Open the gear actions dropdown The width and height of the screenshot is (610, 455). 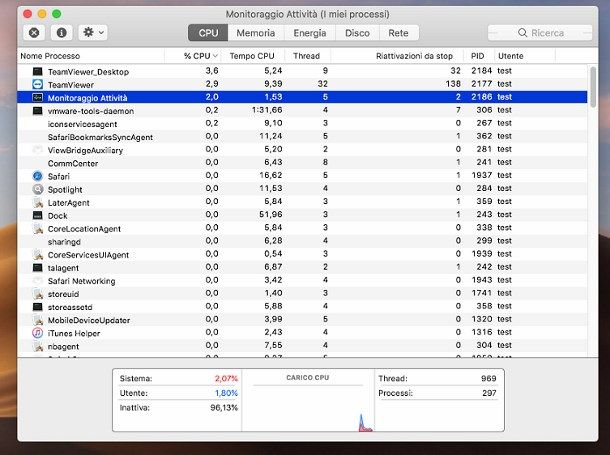pos(93,33)
